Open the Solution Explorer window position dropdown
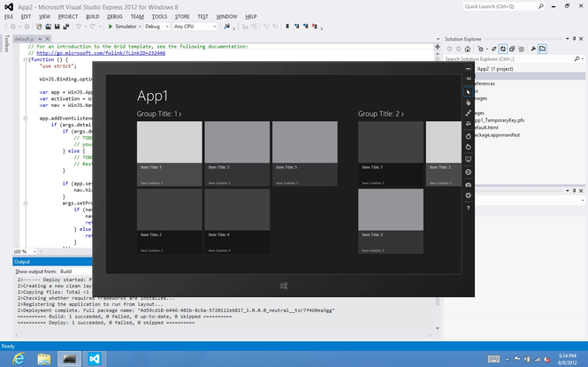This screenshot has height=367, width=588. 568,39
